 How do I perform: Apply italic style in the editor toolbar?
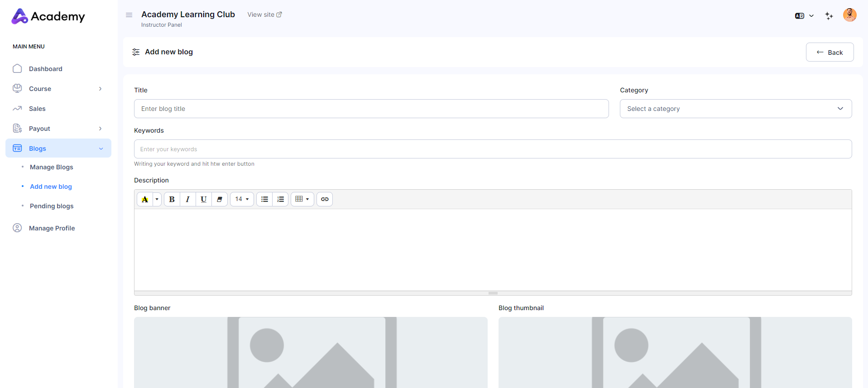[x=187, y=199]
